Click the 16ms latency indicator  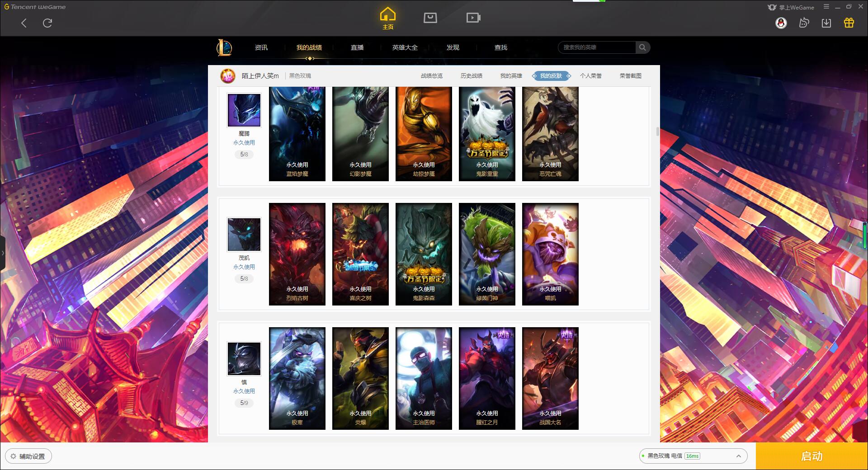[x=692, y=456]
